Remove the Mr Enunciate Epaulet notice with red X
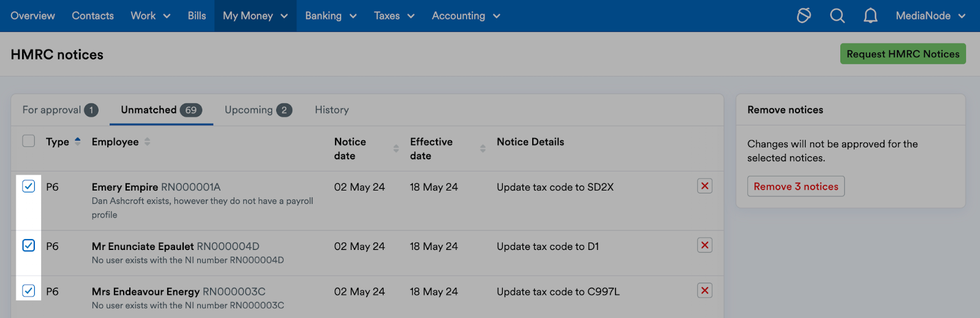 (705, 246)
